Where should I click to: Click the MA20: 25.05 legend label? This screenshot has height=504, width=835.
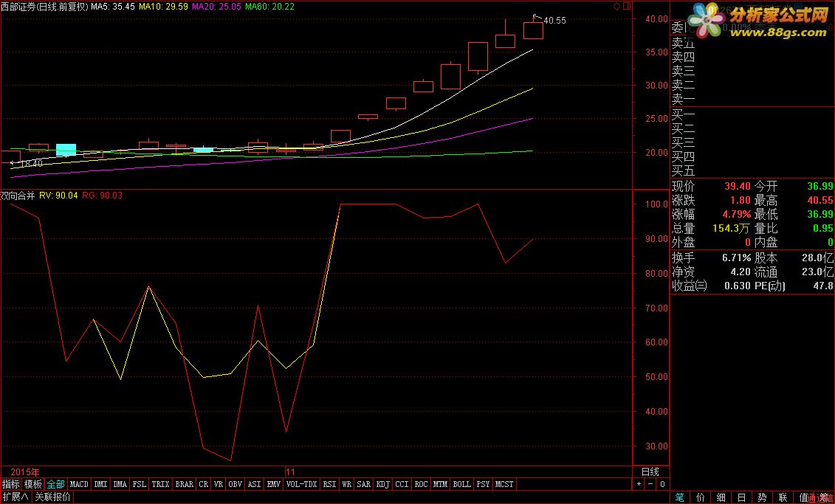click(216, 7)
